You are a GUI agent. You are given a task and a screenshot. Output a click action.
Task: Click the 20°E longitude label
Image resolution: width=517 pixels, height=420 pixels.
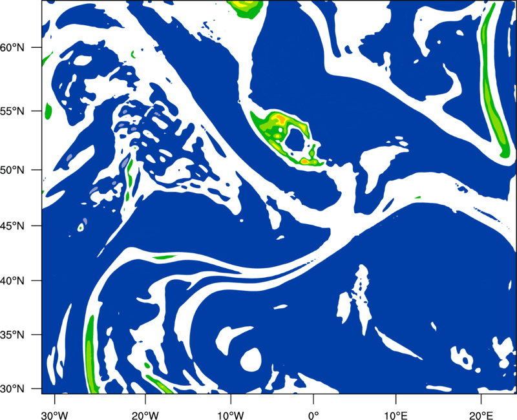coord(481,415)
